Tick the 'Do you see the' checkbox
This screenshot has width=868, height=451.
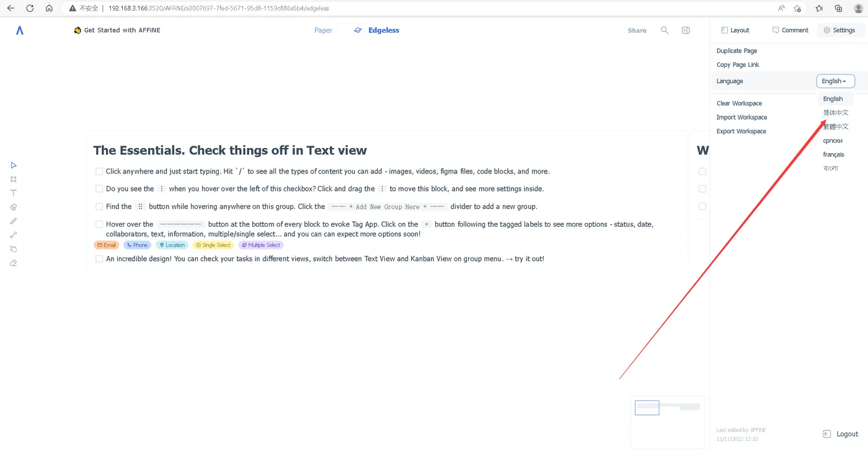point(99,189)
